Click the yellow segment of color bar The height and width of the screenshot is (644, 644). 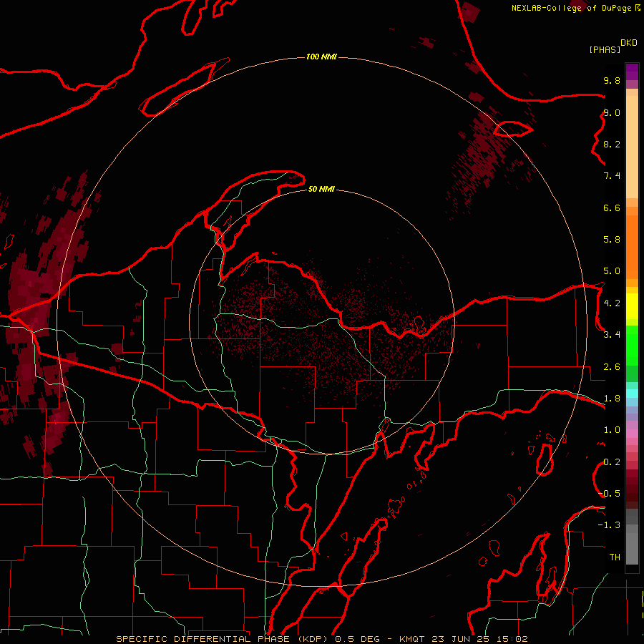(632, 306)
